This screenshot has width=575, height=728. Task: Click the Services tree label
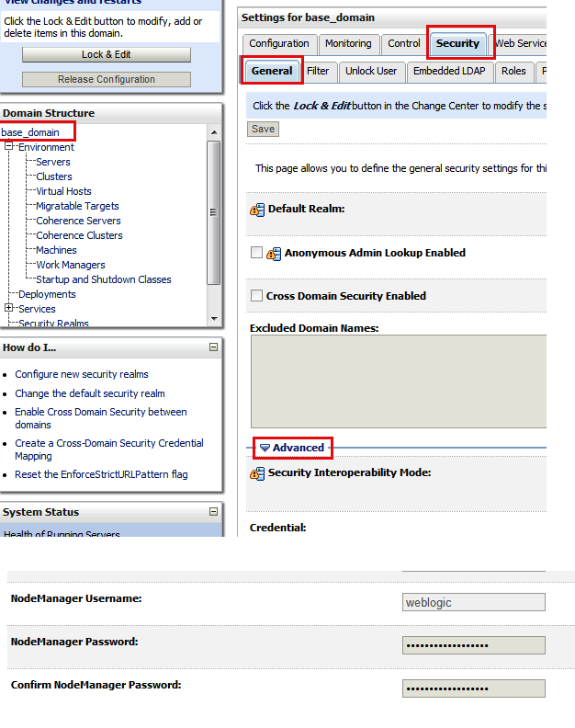[37, 309]
